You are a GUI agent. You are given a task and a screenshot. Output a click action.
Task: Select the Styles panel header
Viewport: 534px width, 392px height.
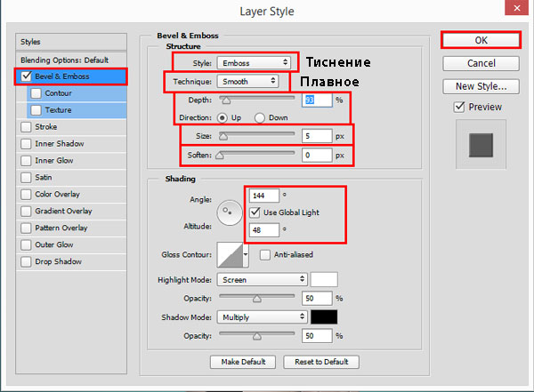[71, 42]
